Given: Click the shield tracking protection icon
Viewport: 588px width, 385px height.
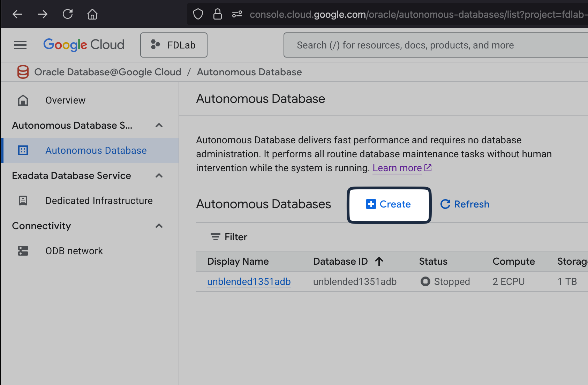Looking at the screenshot, I should pyautogui.click(x=198, y=14).
